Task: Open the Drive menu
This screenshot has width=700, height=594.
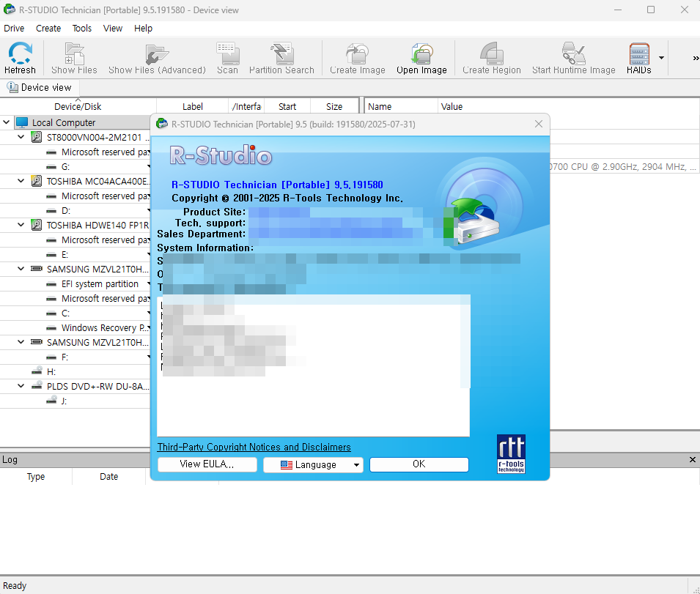Action: [14, 28]
